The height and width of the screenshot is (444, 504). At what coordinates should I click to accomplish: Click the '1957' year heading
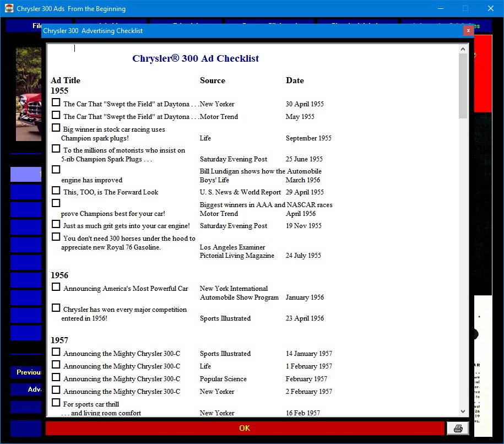coord(59,340)
